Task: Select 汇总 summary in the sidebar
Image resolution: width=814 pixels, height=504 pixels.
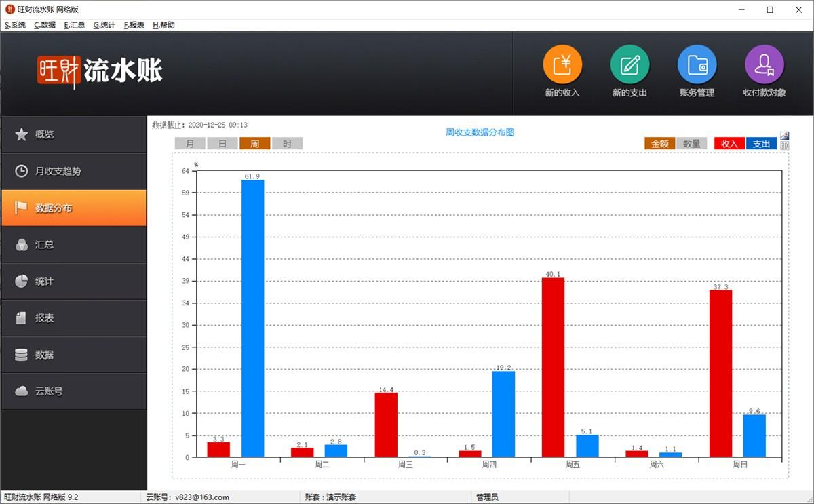Action: (x=73, y=245)
